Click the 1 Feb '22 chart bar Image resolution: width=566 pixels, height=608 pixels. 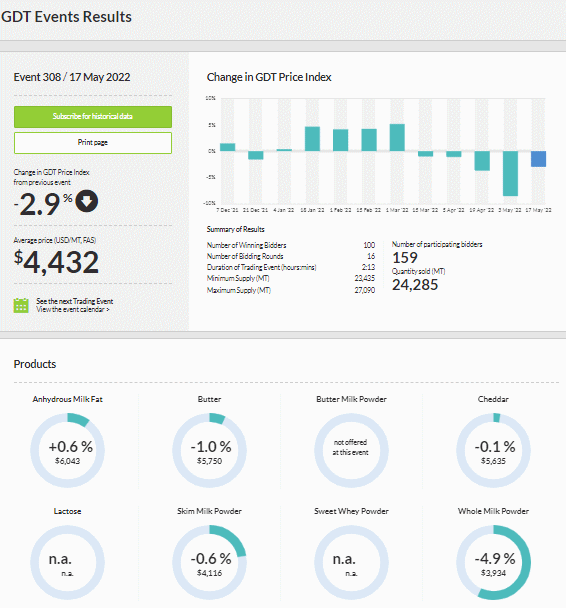tap(340, 140)
